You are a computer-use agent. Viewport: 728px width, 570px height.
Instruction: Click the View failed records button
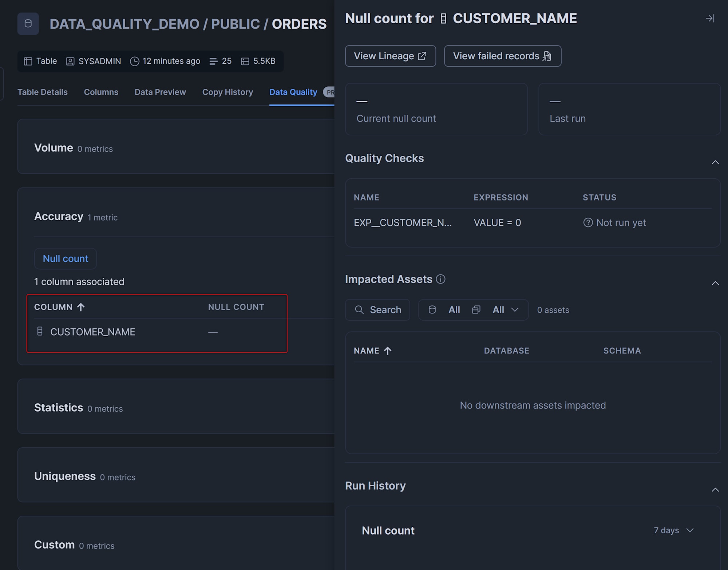point(502,56)
